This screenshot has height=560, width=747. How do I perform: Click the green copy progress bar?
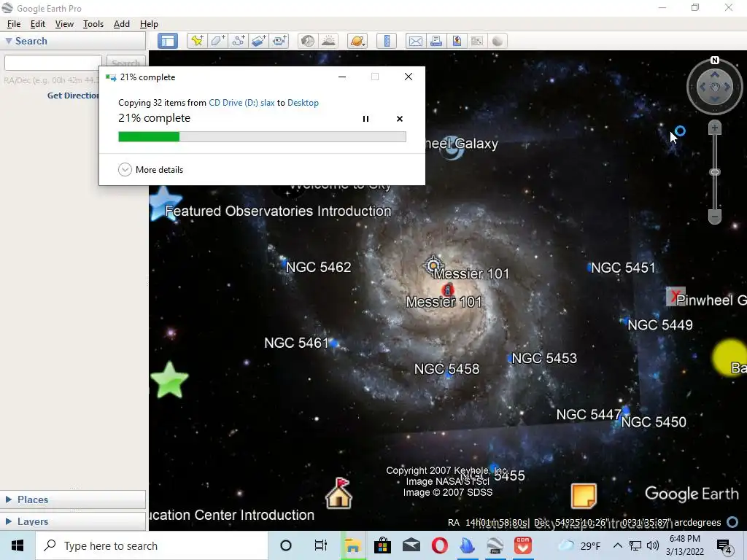point(149,136)
